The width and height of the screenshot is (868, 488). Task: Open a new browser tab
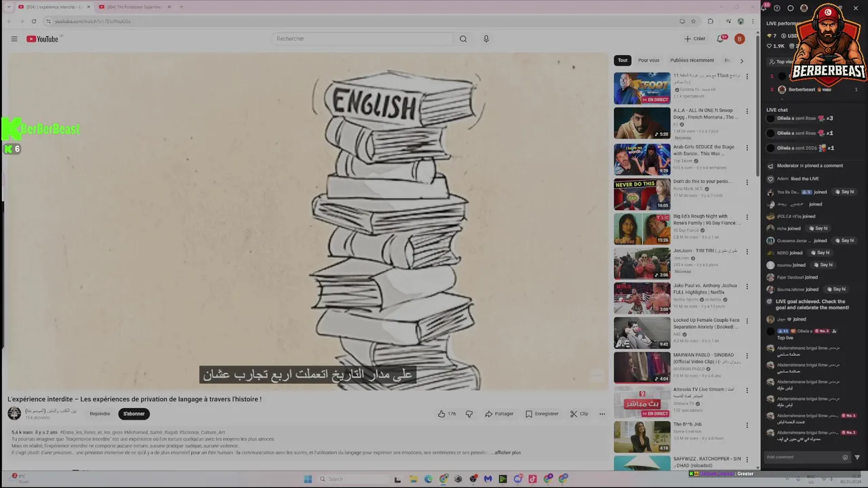click(181, 7)
